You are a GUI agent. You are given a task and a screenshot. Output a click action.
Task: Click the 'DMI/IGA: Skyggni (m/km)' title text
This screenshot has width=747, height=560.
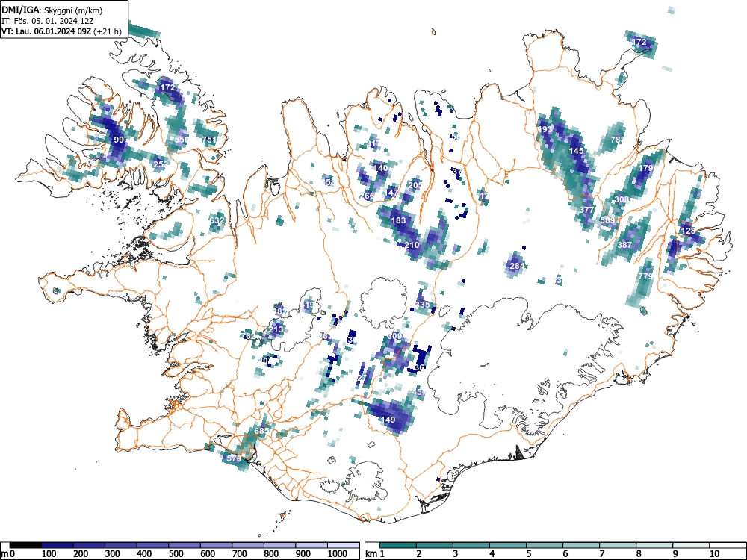[52, 10]
